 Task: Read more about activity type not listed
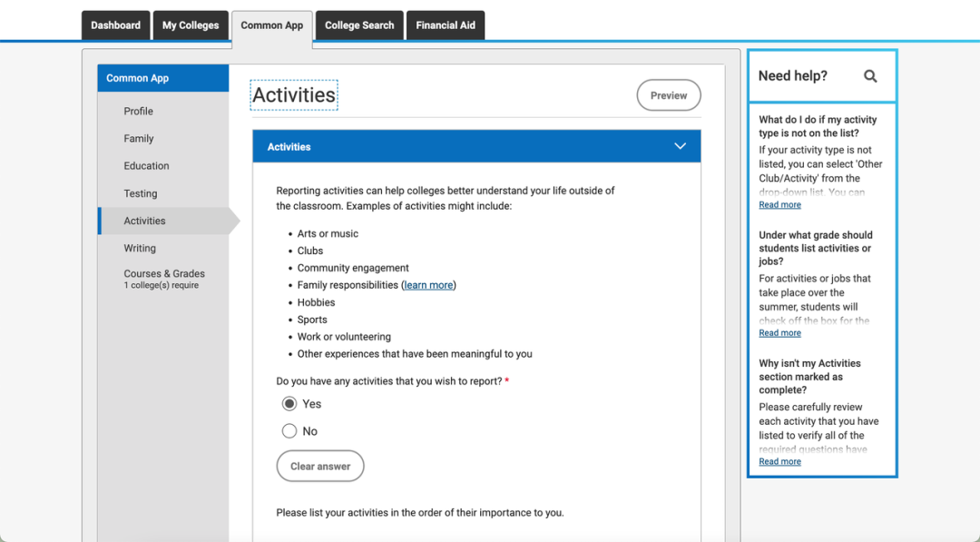(779, 205)
